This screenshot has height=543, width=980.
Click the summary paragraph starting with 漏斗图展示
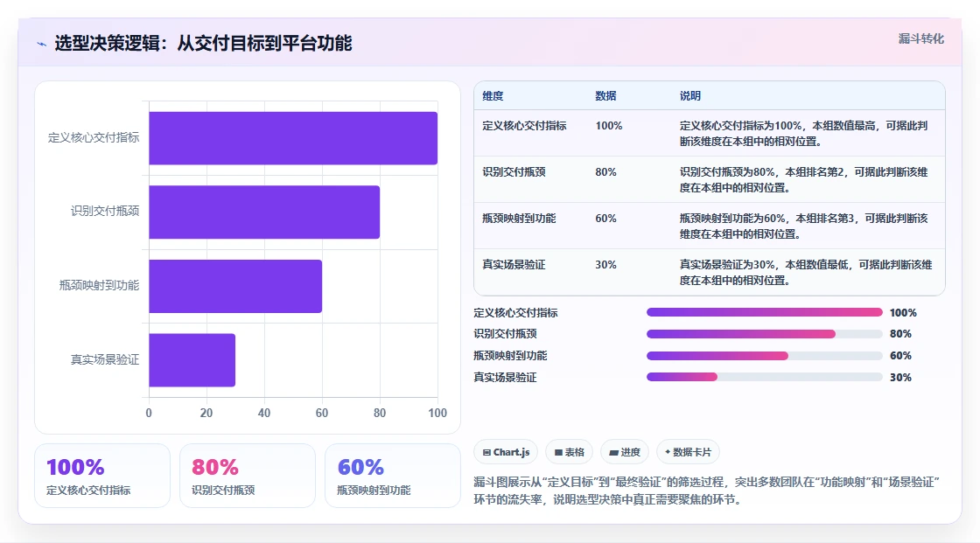click(706, 491)
